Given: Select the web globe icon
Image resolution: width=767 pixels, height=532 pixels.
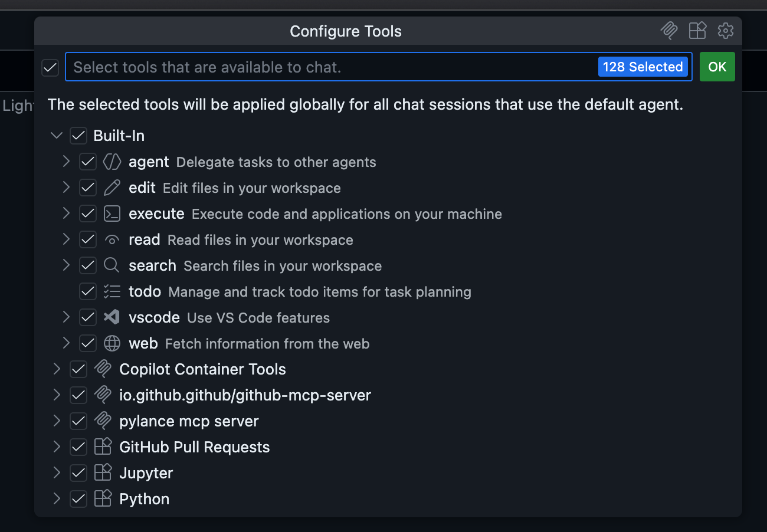Looking at the screenshot, I should [112, 343].
